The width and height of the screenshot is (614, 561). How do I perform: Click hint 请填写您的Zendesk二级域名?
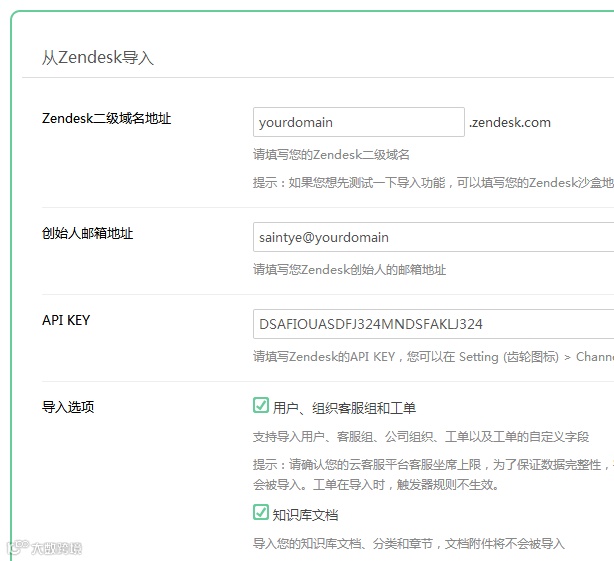331,155
